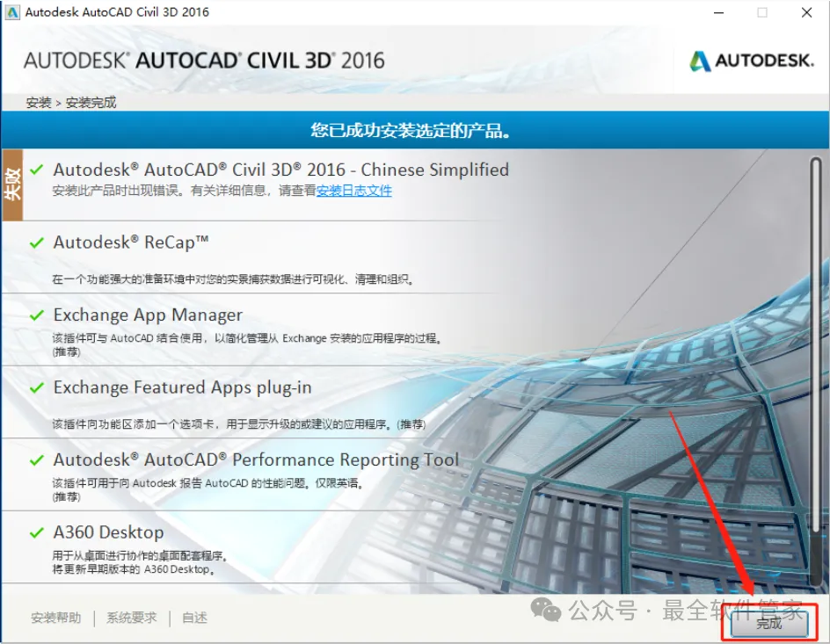Click checkmark beside Performance Reporting Tool
This screenshot has height=644, width=830.
point(37,460)
